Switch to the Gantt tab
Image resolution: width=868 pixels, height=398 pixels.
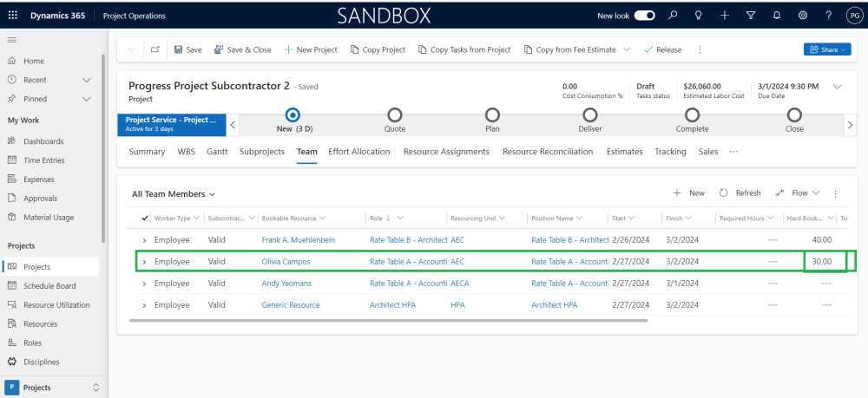[x=217, y=152]
